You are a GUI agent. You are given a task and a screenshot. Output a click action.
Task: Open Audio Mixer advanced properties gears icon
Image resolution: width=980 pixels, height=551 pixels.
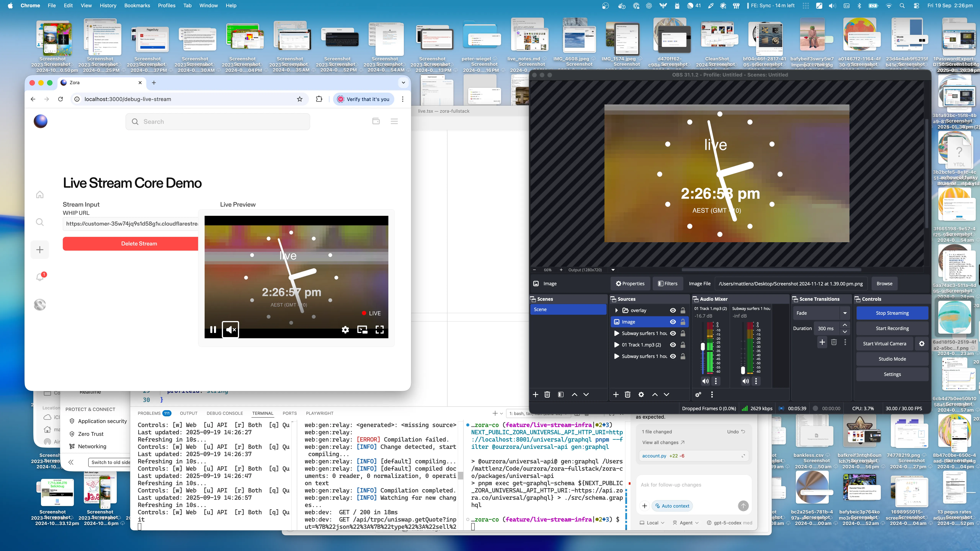(698, 394)
